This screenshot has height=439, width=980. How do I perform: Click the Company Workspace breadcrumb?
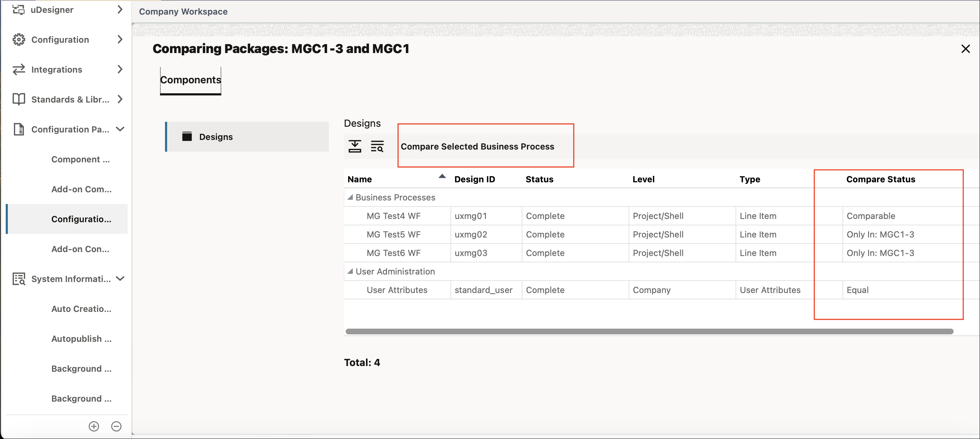point(183,11)
